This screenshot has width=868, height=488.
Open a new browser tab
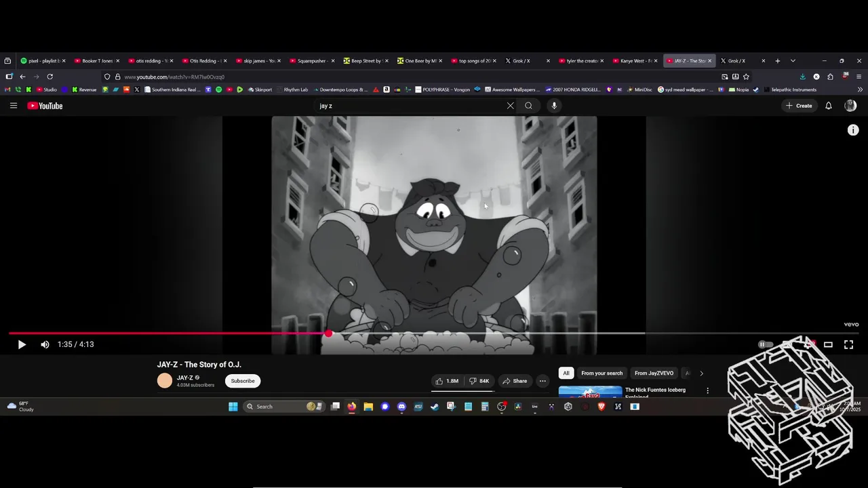point(778,61)
